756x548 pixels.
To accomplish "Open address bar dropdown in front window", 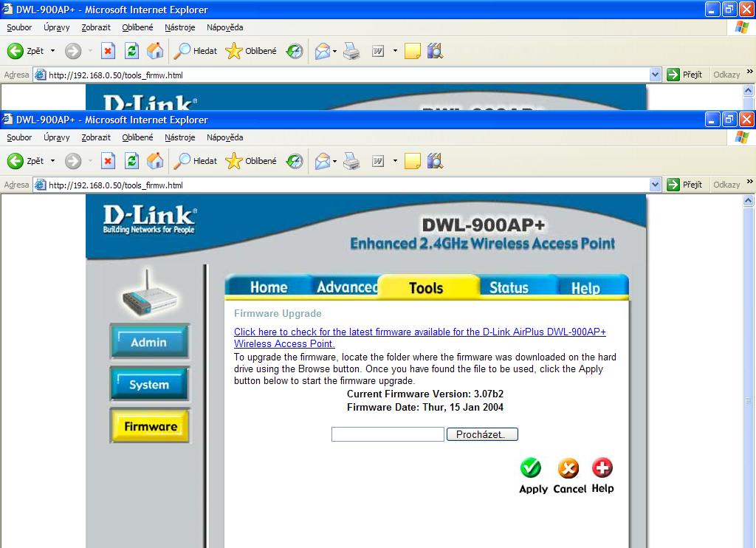I will click(x=655, y=185).
